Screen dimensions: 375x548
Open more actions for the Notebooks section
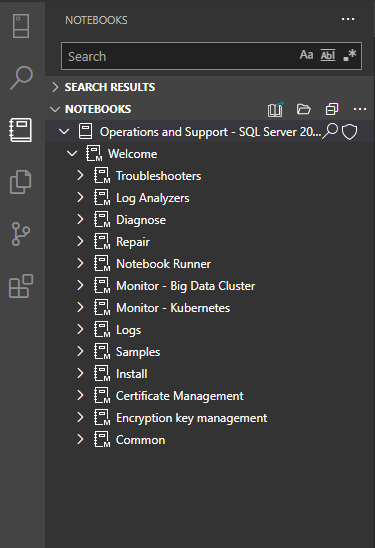tap(360, 109)
